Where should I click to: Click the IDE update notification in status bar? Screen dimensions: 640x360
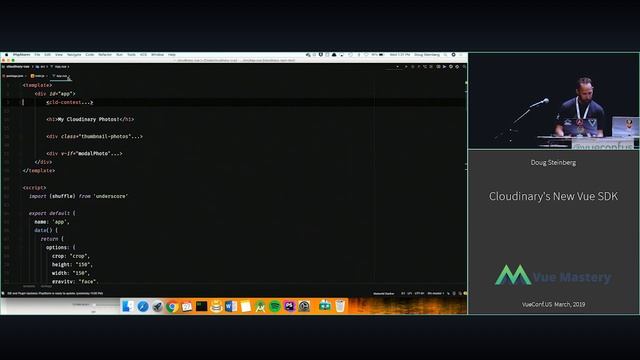pyautogui.click(x=55, y=293)
